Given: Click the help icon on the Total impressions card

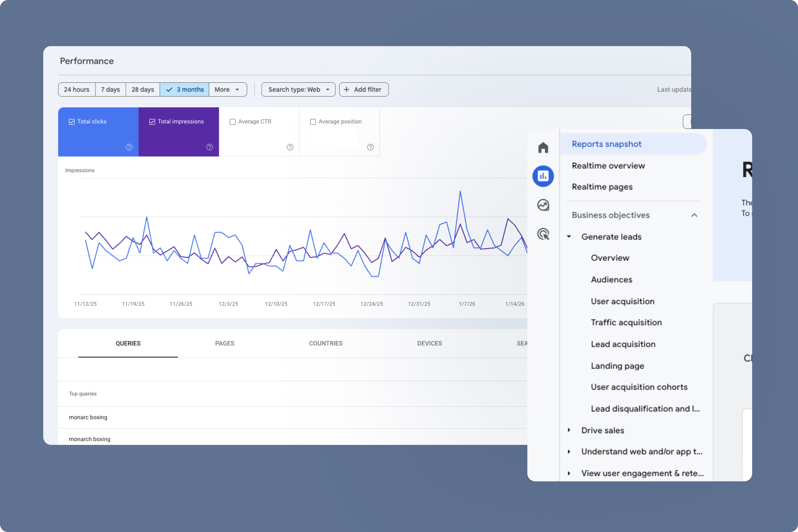Looking at the screenshot, I should point(209,147).
